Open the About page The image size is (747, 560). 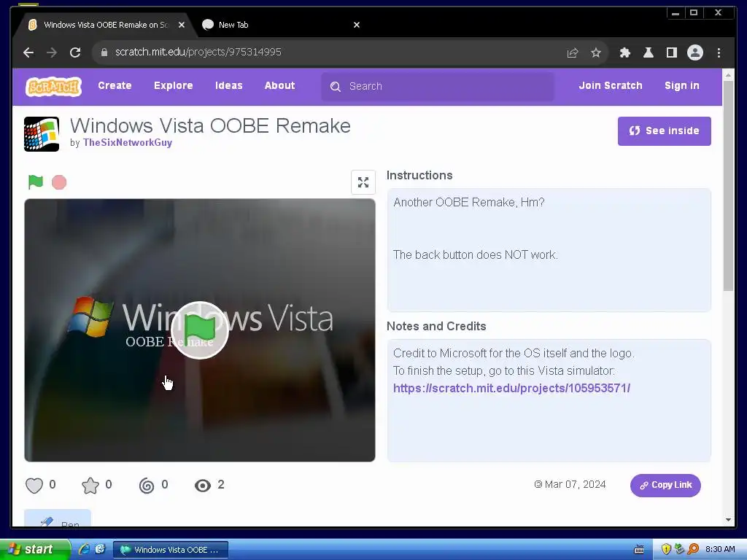tap(279, 86)
